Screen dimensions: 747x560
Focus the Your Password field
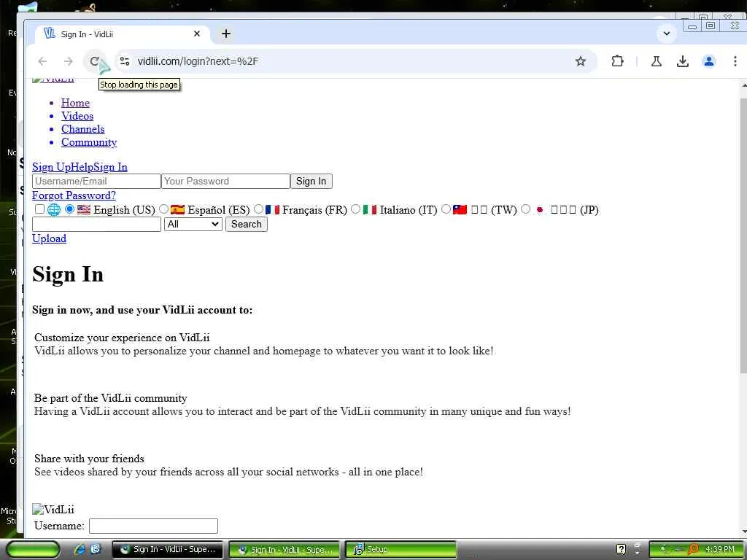[x=226, y=182]
